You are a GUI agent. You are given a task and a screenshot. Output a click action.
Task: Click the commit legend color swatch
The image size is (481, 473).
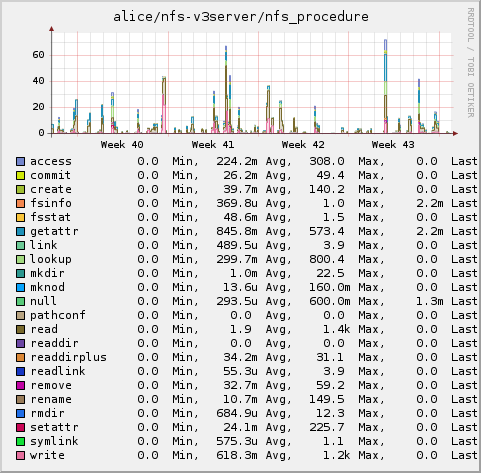pos(20,176)
